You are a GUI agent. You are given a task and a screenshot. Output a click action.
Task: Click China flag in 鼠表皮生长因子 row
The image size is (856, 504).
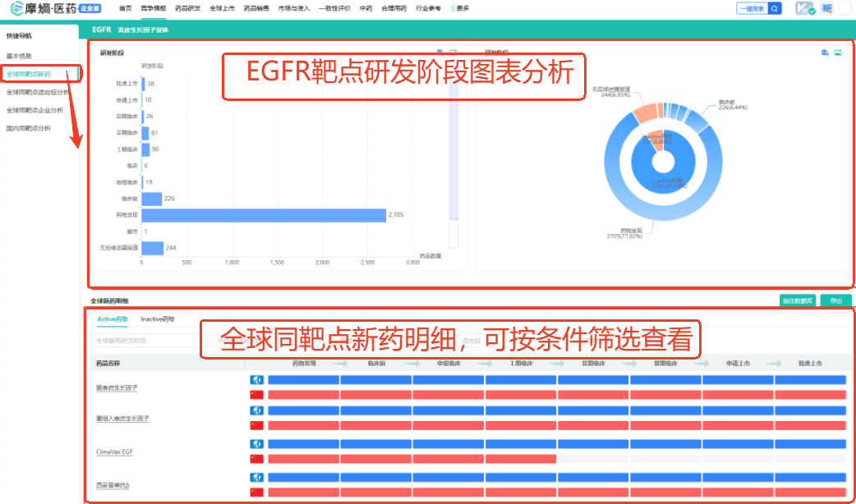[x=256, y=394]
